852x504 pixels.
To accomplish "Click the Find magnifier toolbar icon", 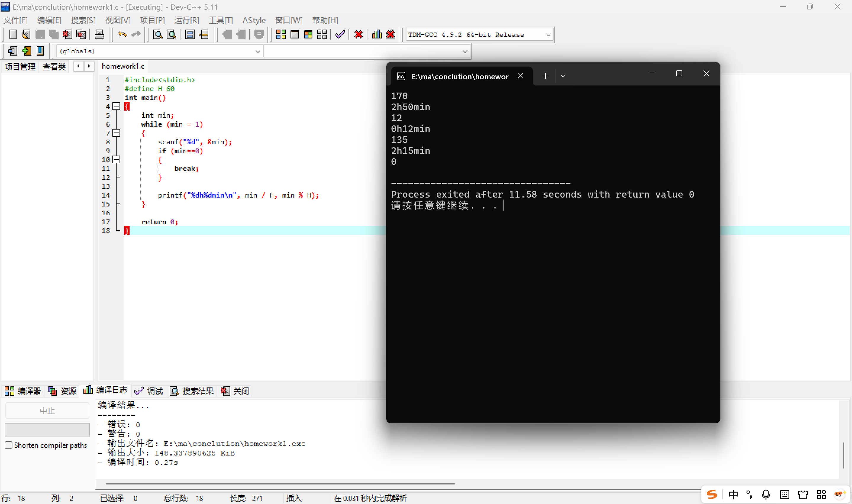I will click(158, 34).
